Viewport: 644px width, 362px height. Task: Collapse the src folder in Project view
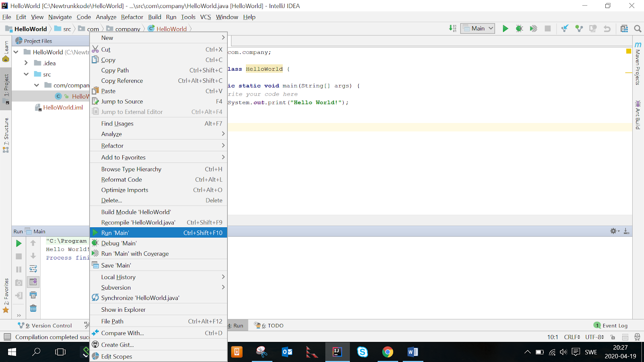coord(26,74)
